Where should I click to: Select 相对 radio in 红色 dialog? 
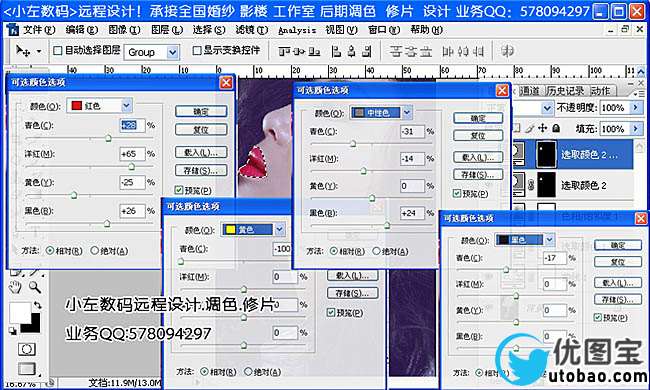point(50,250)
